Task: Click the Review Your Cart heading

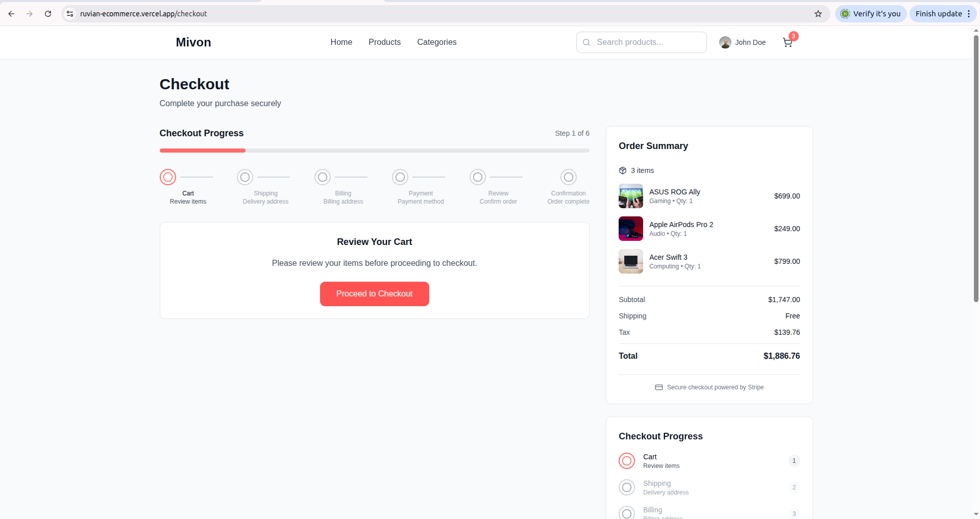Action: [375, 242]
